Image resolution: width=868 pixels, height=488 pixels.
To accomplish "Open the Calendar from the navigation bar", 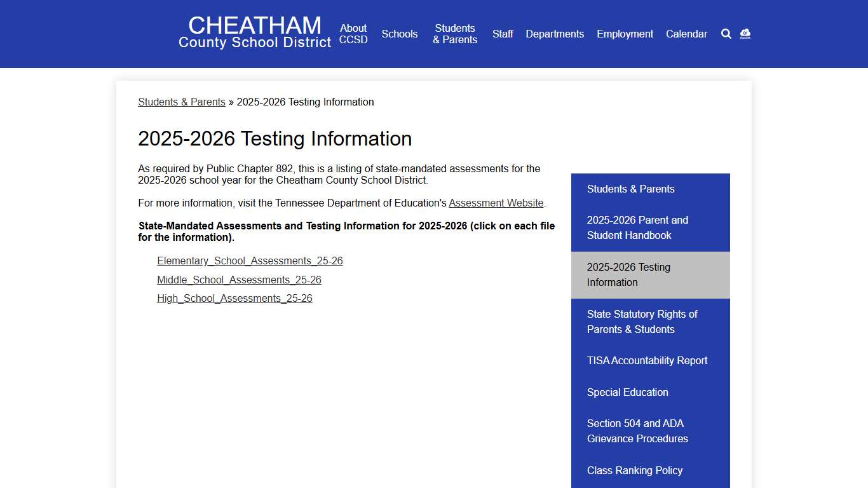I will 686,34.
